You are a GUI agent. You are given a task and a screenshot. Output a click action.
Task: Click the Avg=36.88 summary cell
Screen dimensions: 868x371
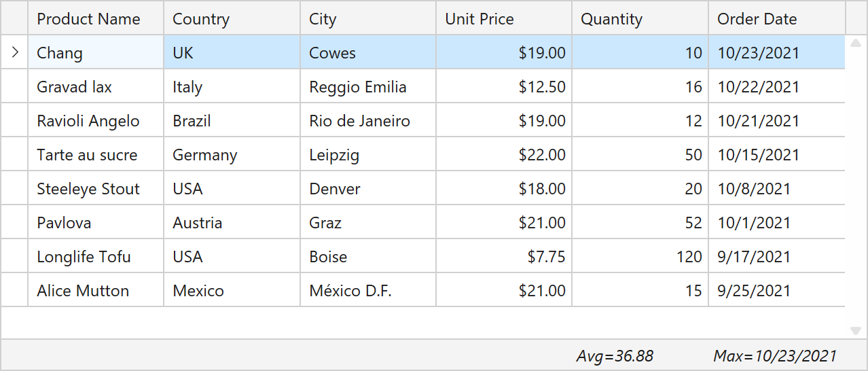coord(615,356)
